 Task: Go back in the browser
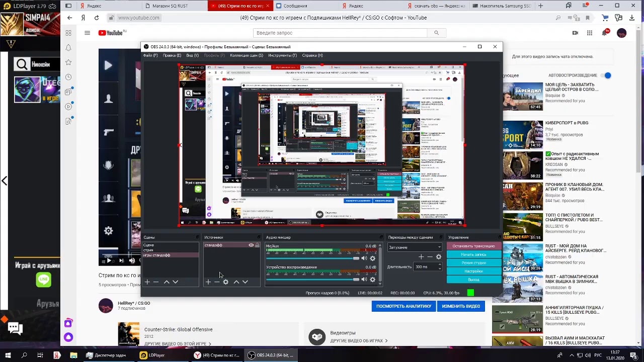[x=69, y=18]
